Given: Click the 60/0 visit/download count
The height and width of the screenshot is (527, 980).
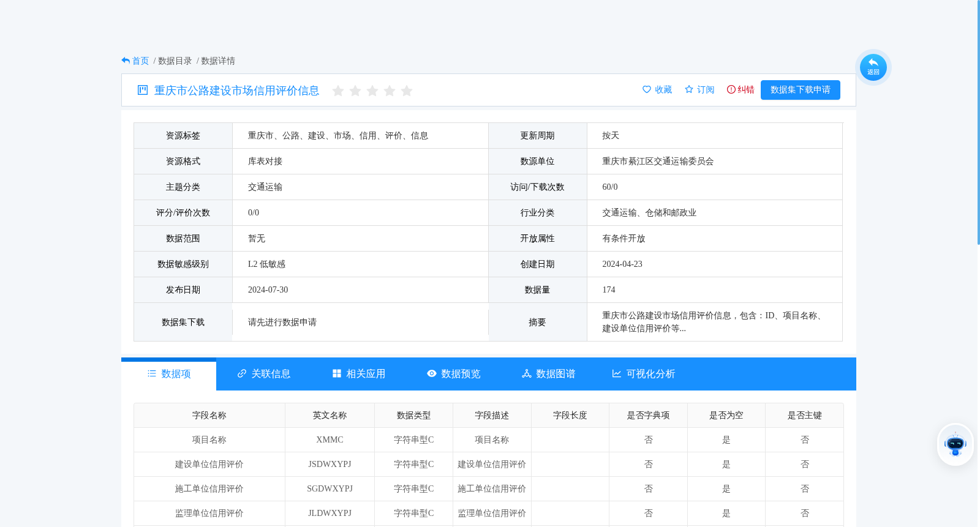Looking at the screenshot, I should pyautogui.click(x=610, y=187).
